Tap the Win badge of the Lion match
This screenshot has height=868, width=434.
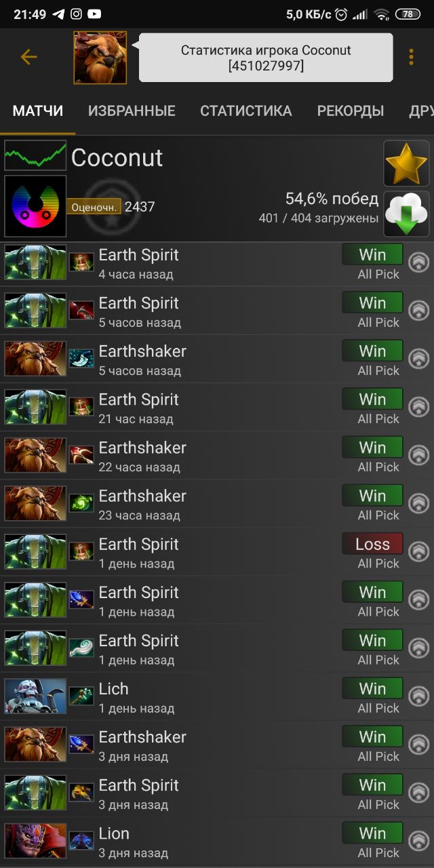372,833
